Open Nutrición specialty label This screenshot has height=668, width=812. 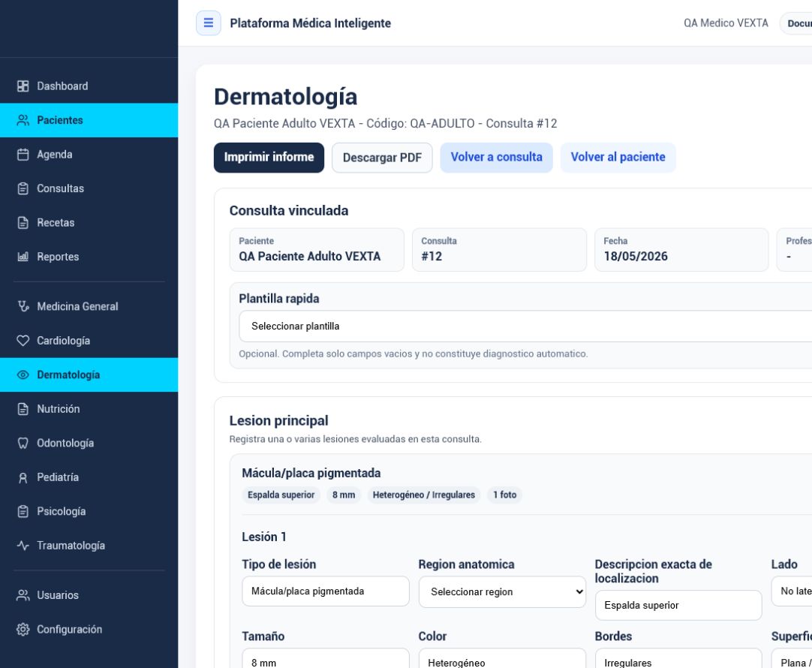(x=58, y=409)
